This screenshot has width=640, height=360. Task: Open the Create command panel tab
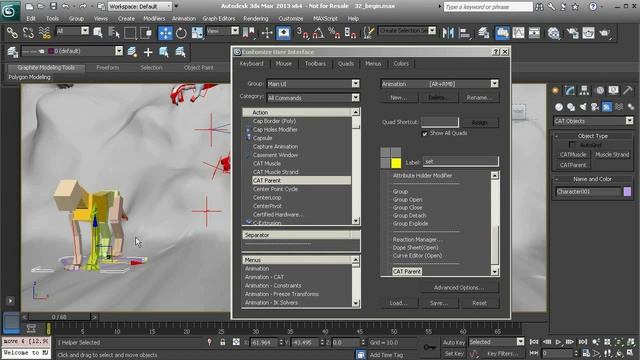click(556, 91)
